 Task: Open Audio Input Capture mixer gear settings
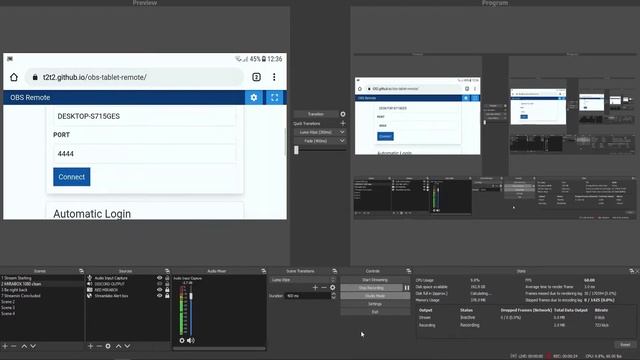(182, 340)
